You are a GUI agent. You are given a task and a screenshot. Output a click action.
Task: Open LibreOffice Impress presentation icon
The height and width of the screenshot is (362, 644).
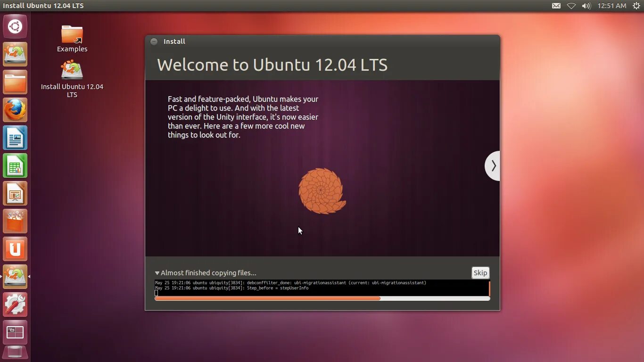click(x=15, y=193)
